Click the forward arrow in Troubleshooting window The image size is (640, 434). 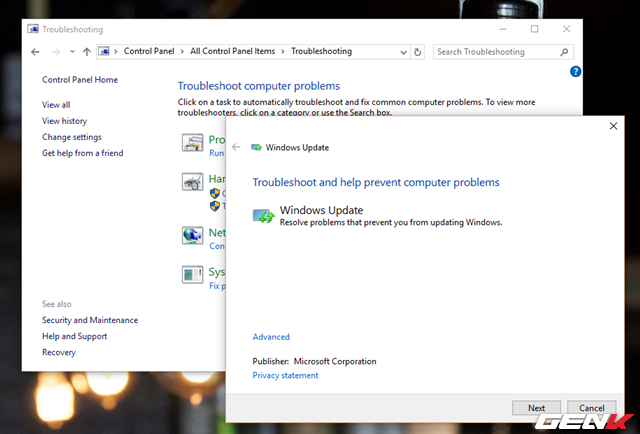click(x=56, y=52)
